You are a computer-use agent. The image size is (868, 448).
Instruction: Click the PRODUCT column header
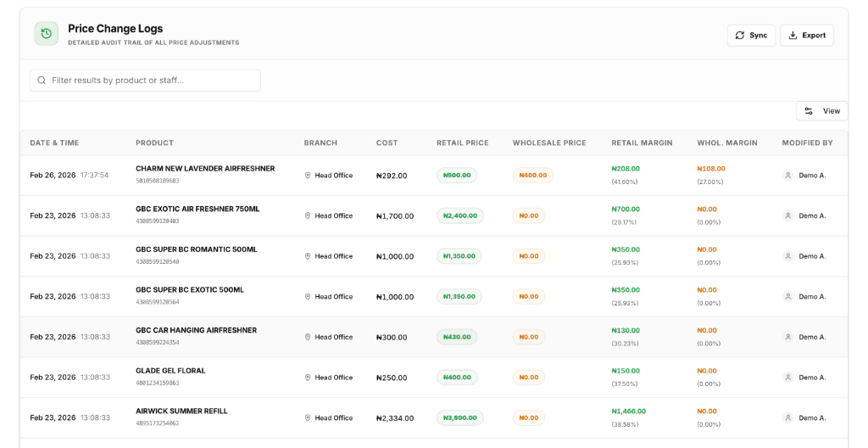click(x=154, y=143)
